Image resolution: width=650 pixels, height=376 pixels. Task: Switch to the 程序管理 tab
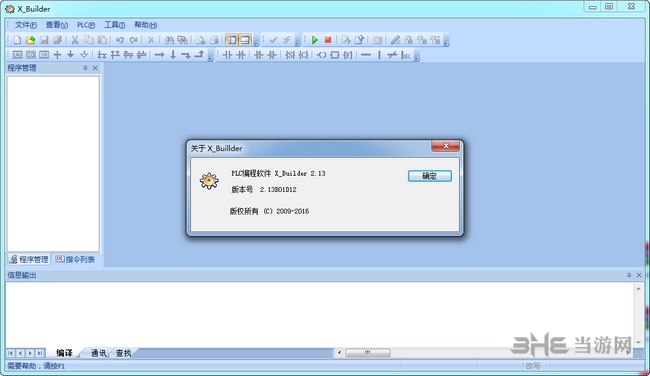(x=29, y=260)
